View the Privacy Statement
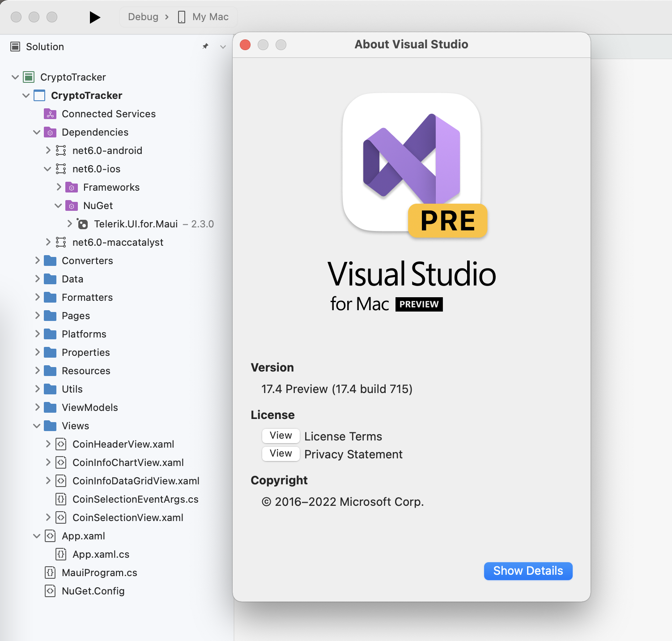This screenshot has width=672, height=641. [x=281, y=453]
